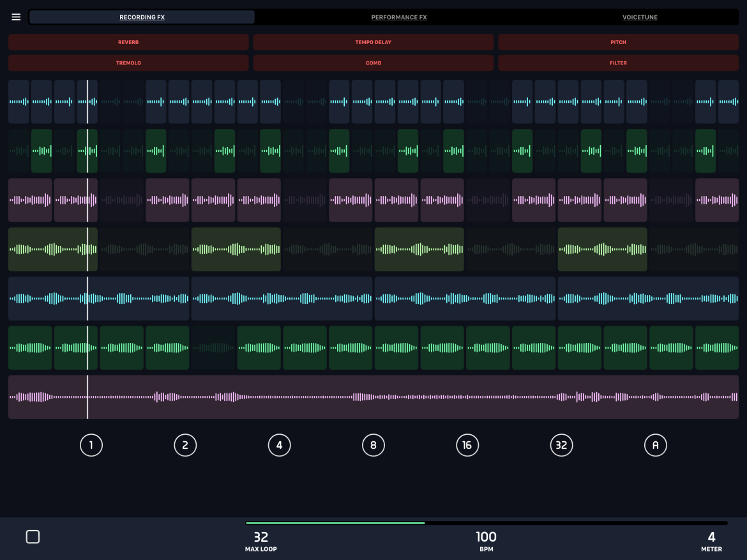Tap first bright green clip in second track

41,151
